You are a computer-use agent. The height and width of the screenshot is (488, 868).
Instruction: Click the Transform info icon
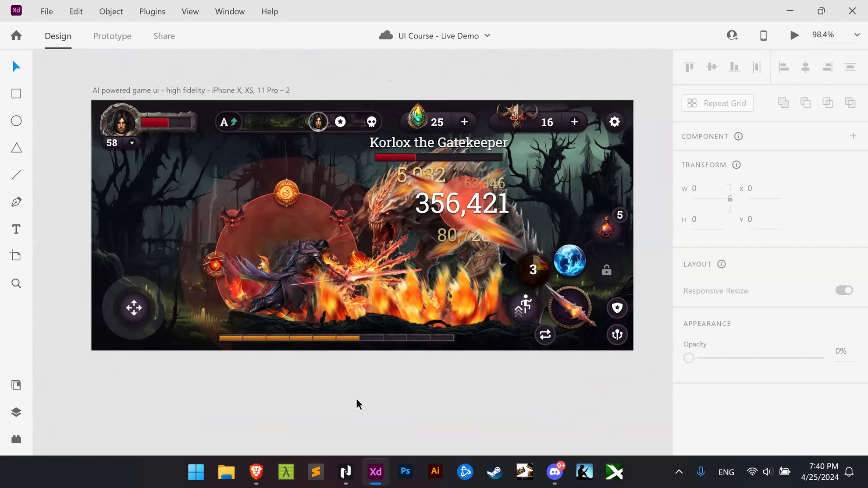coord(736,165)
